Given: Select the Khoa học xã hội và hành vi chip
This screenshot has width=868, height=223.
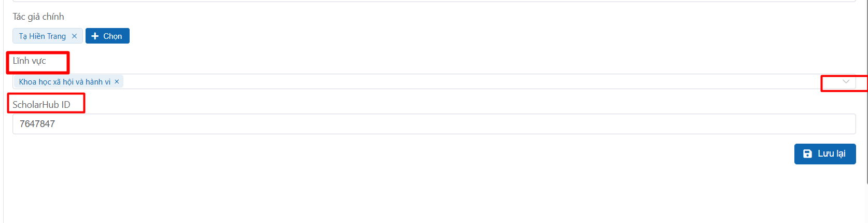Looking at the screenshot, I should pos(65,82).
